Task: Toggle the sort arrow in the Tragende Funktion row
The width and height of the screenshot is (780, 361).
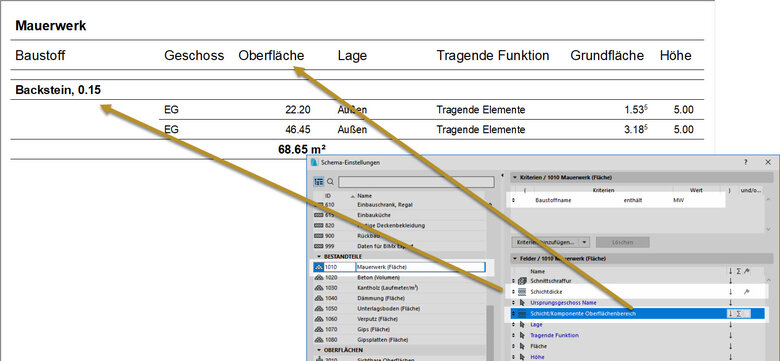Action: (730, 336)
